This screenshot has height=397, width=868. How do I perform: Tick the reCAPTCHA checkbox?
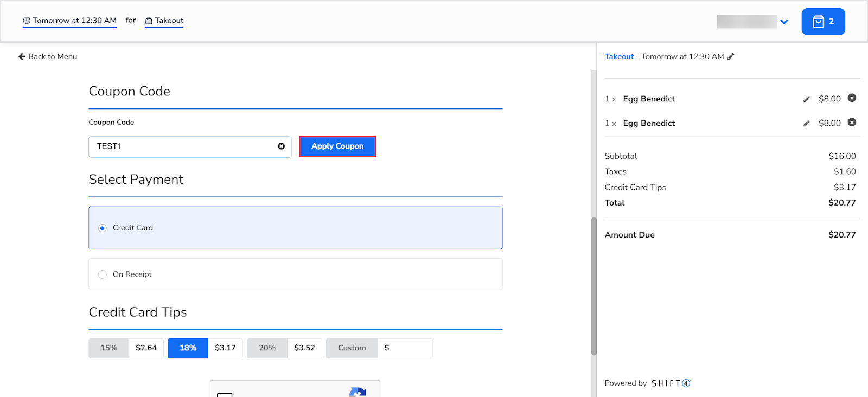point(225,394)
